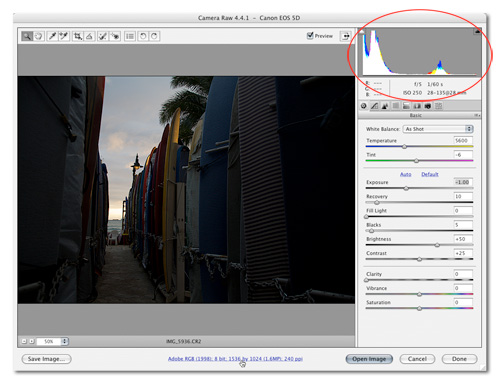Click the Fill Light value field
500x384 pixels.
click(x=463, y=211)
